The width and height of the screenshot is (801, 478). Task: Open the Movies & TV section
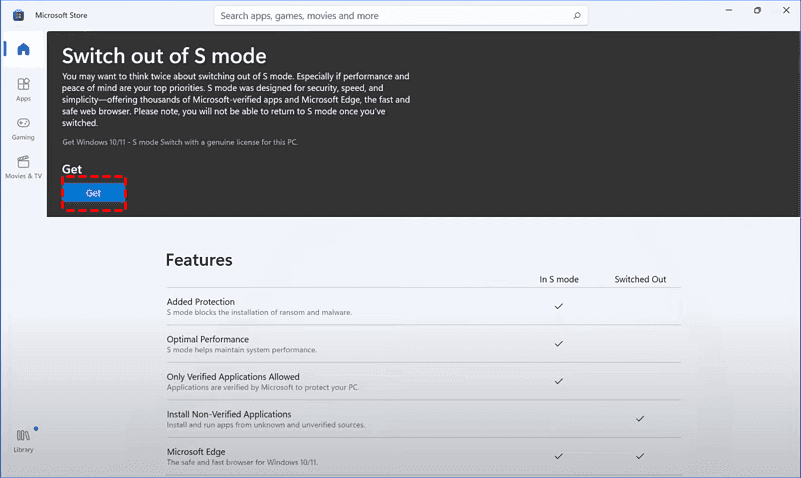click(x=23, y=166)
